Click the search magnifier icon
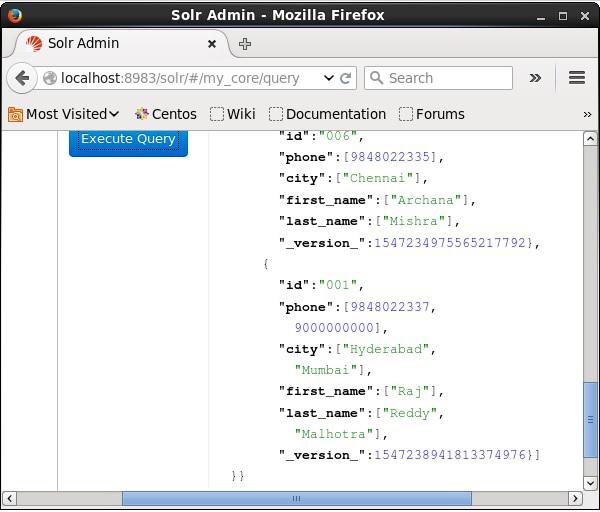Viewport: 600px width, 512px height. click(376, 78)
